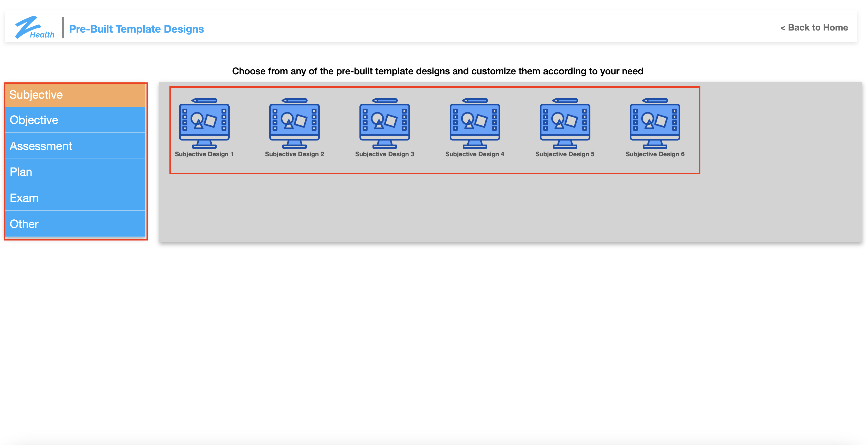Open the Plan category
This screenshot has width=868, height=445.
point(75,172)
